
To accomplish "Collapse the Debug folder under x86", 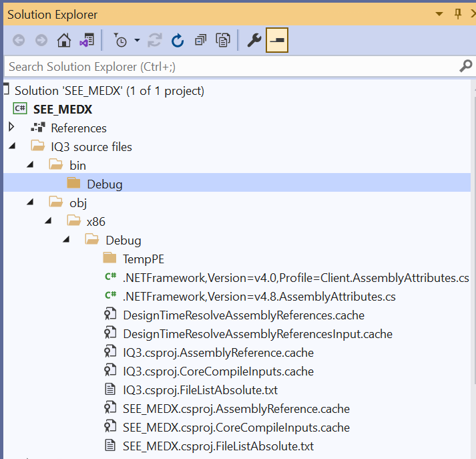I will 66,240.
